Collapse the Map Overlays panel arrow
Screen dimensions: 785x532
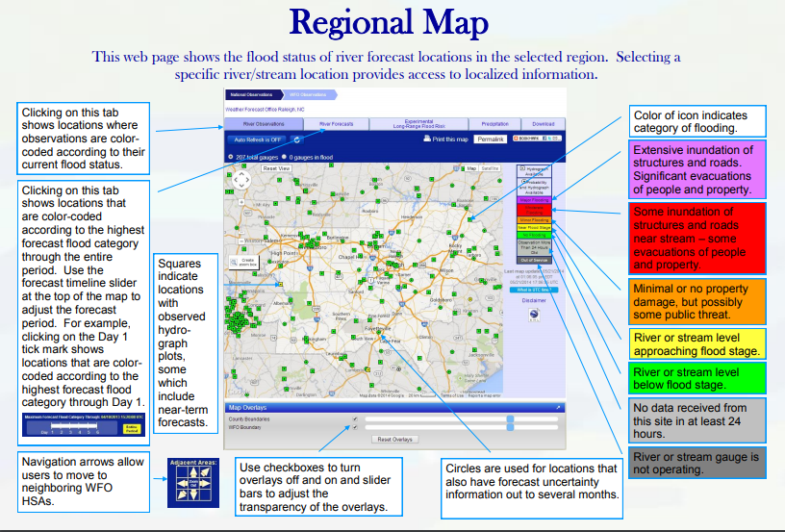[x=558, y=407]
